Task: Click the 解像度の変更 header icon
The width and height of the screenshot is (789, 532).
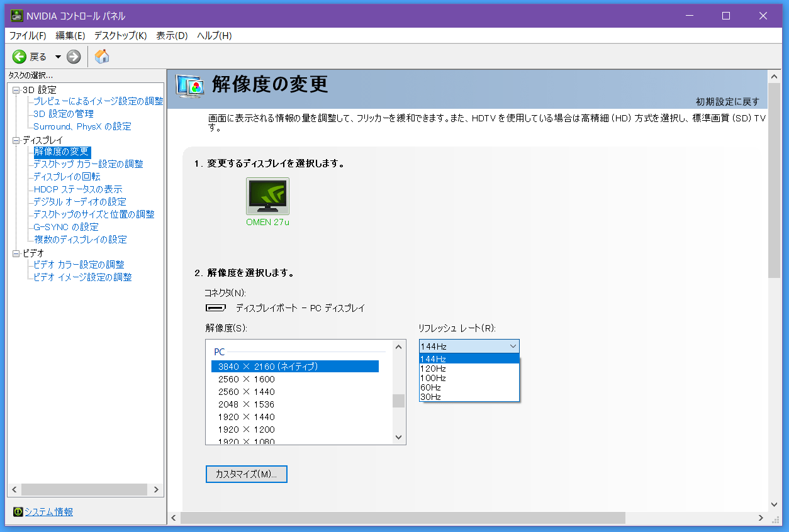Action: pos(190,86)
